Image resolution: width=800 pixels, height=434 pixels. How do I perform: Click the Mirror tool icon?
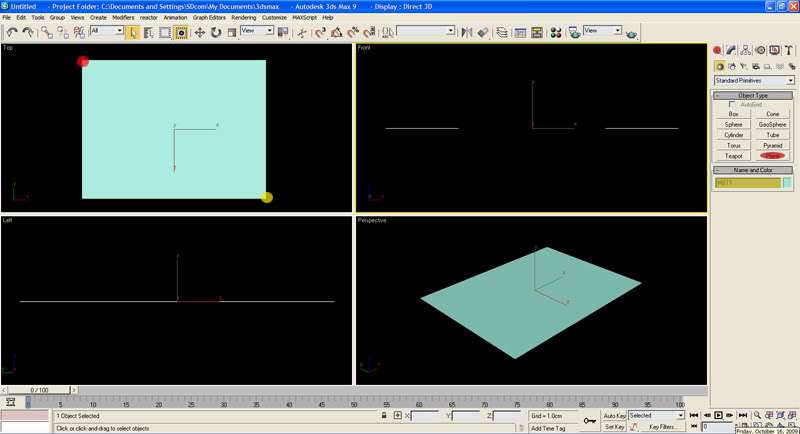coord(466,32)
